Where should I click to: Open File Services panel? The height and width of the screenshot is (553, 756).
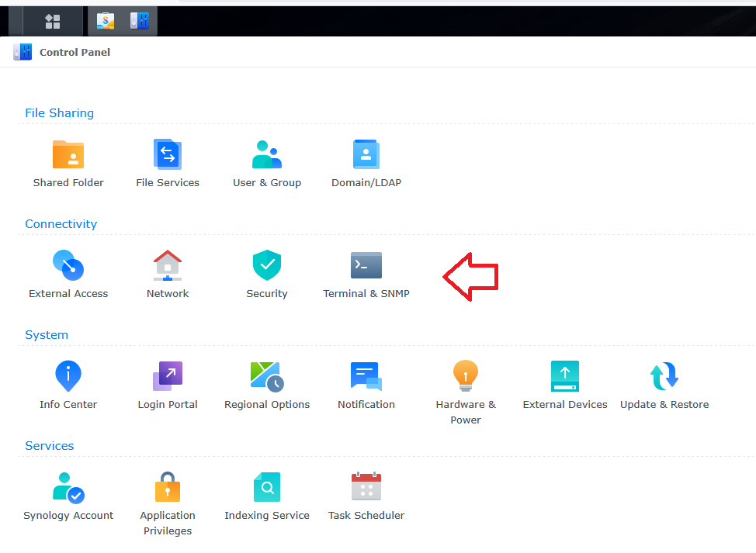coord(168,155)
